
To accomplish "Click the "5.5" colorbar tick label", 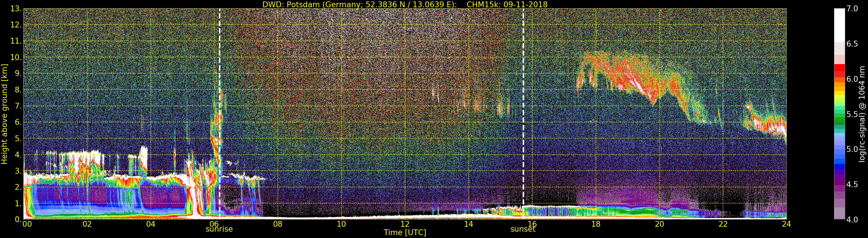I will pos(852,114).
